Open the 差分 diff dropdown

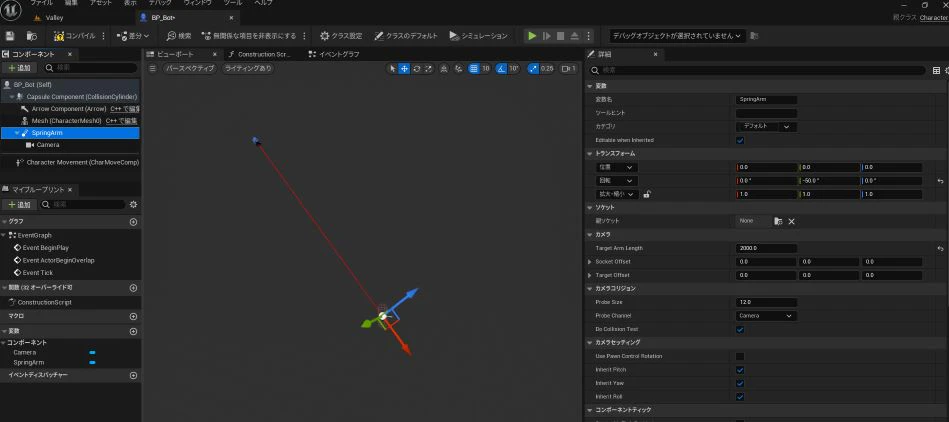pyautogui.click(x=133, y=36)
